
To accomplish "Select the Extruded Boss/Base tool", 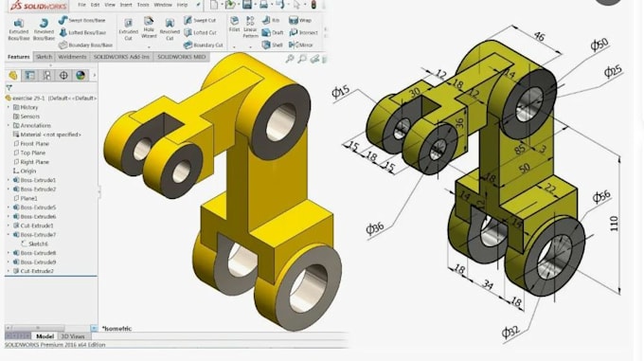I will [19, 28].
